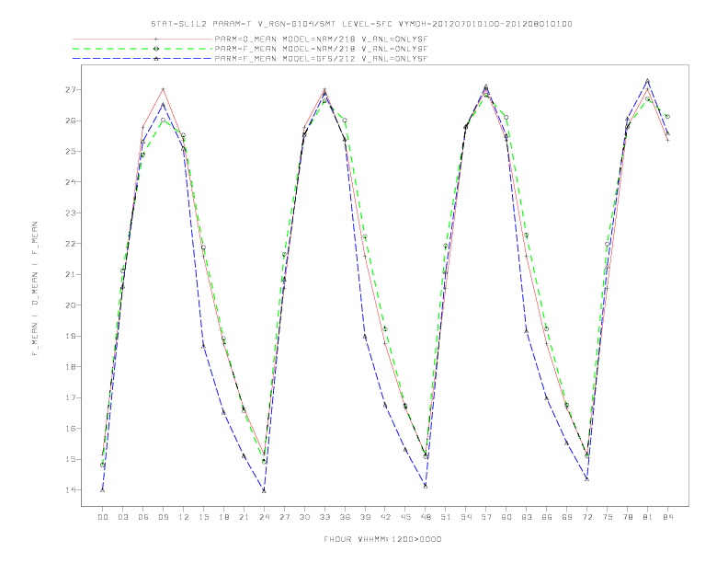The width and height of the screenshot is (728, 563).
Task: Click the red solid line sample in legend
Action: (142, 39)
